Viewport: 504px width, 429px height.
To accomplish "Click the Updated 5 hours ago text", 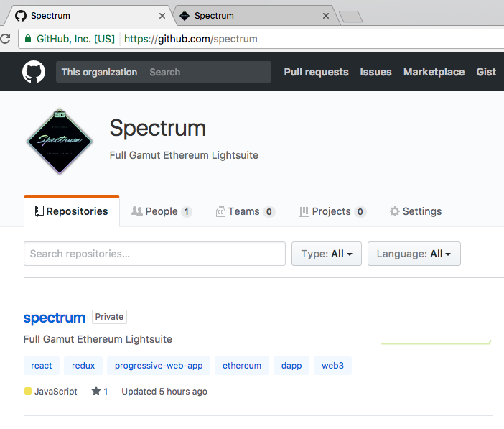I will [x=164, y=392].
